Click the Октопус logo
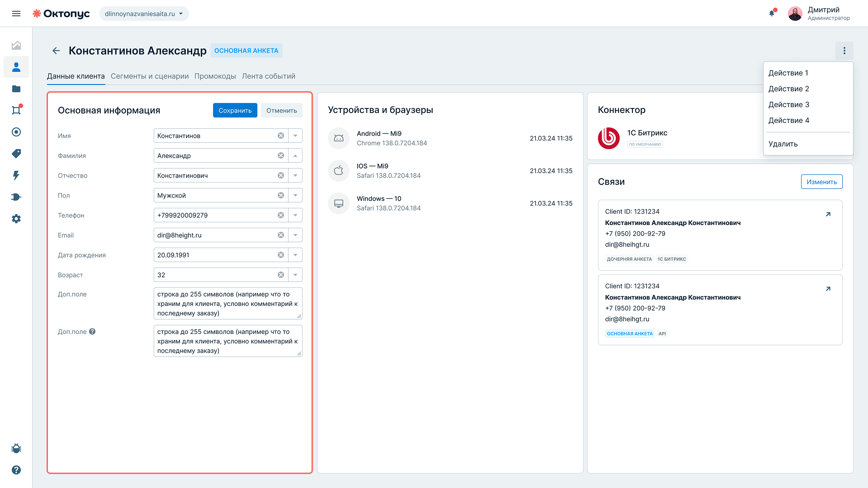868x488 pixels. [61, 14]
